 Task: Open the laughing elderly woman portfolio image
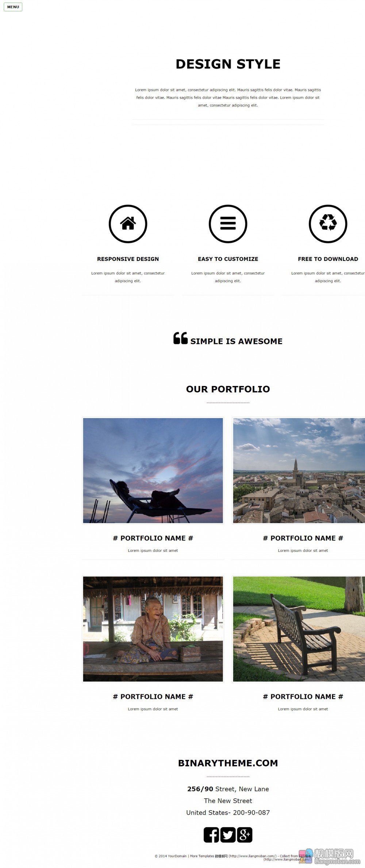coord(153,629)
